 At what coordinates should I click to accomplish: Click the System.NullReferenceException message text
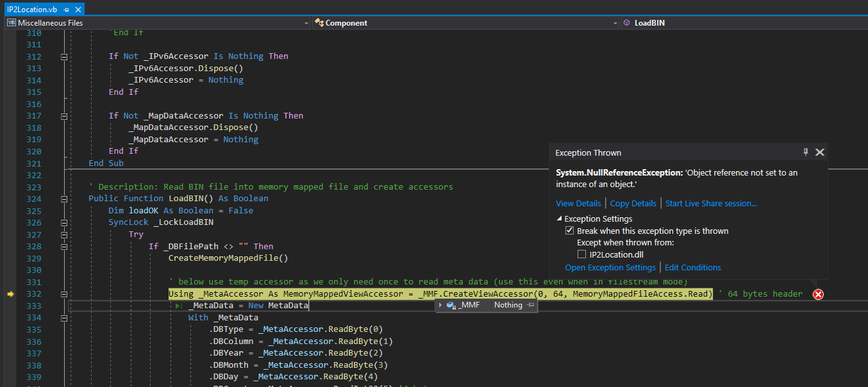(x=677, y=178)
